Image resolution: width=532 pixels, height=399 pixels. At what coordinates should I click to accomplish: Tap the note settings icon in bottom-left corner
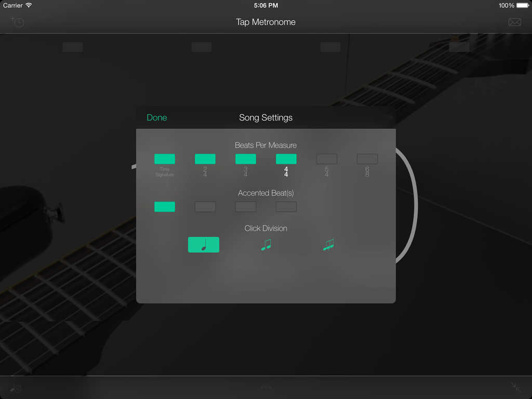pos(15,388)
